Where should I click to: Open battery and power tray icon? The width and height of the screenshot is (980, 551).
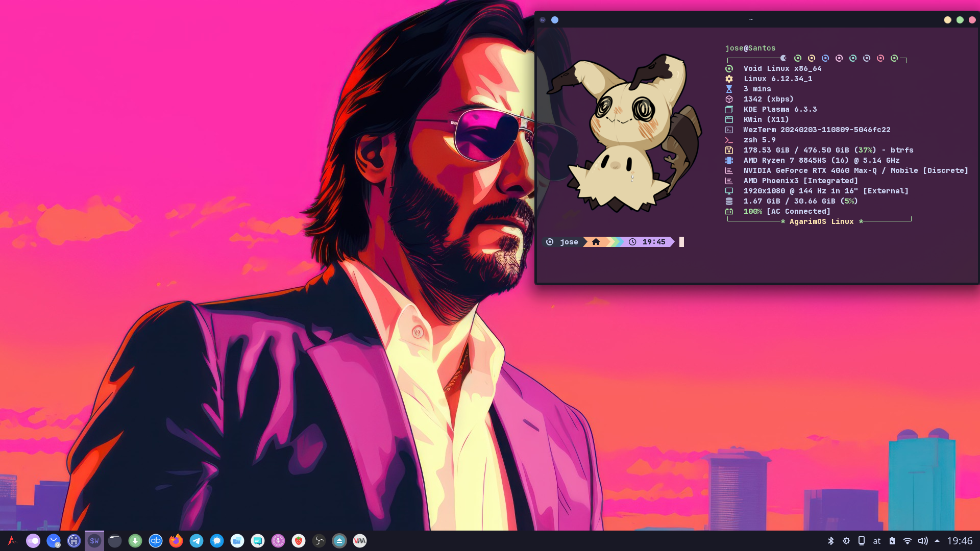click(892, 541)
